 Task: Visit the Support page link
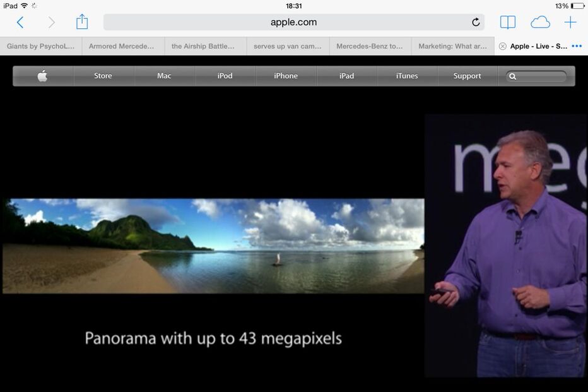point(467,76)
